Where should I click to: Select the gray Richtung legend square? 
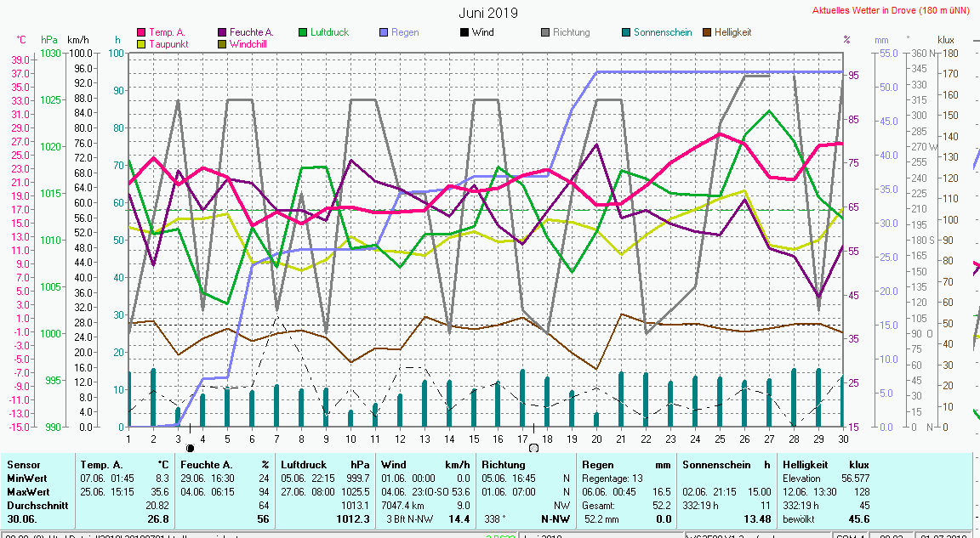tap(545, 32)
